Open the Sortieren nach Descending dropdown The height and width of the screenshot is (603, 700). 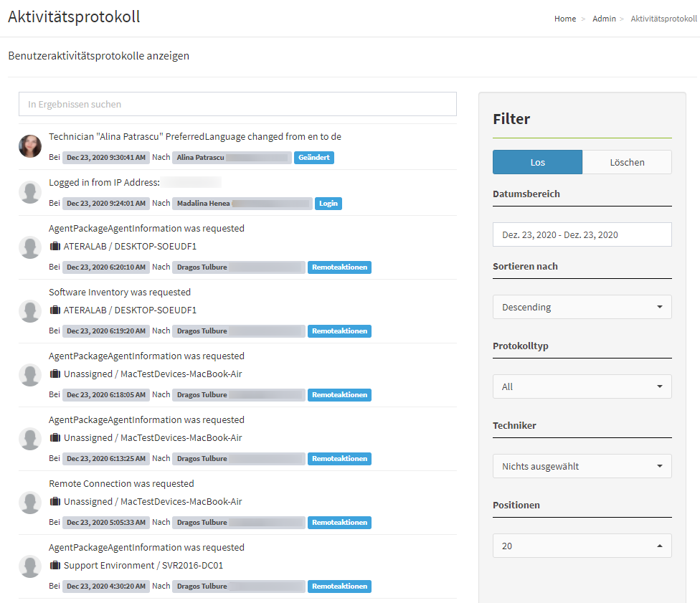click(582, 307)
